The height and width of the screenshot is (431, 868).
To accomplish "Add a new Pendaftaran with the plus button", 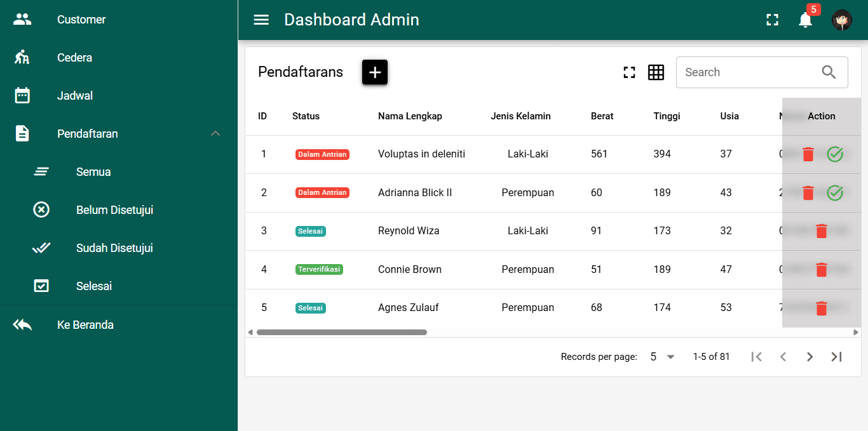I will click(x=375, y=72).
